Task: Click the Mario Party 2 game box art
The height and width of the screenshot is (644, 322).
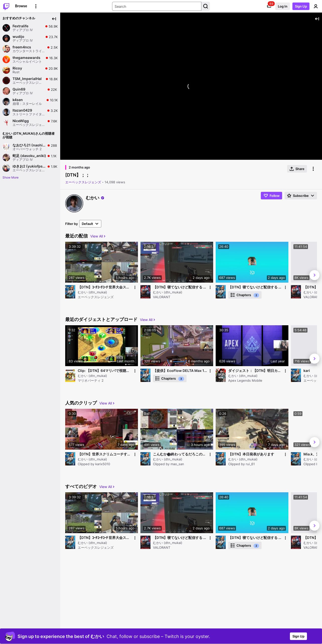Action: click(70, 375)
